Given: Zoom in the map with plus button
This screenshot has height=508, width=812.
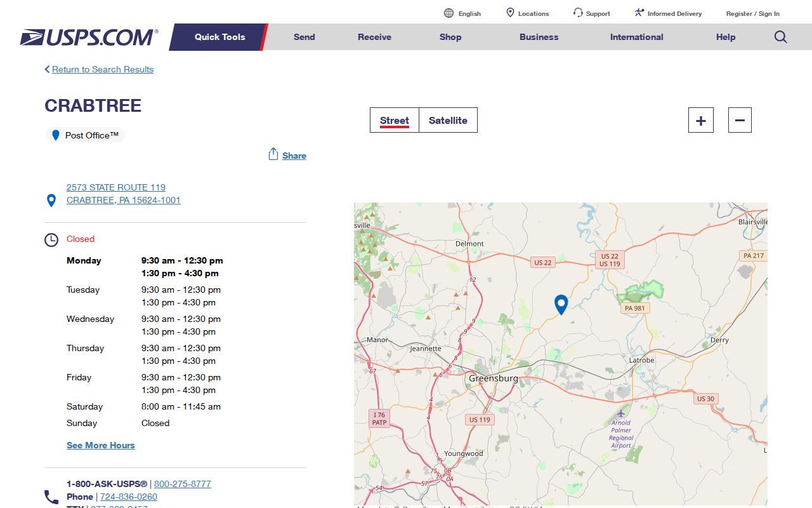Looking at the screenshot, I should pos(701,120).
